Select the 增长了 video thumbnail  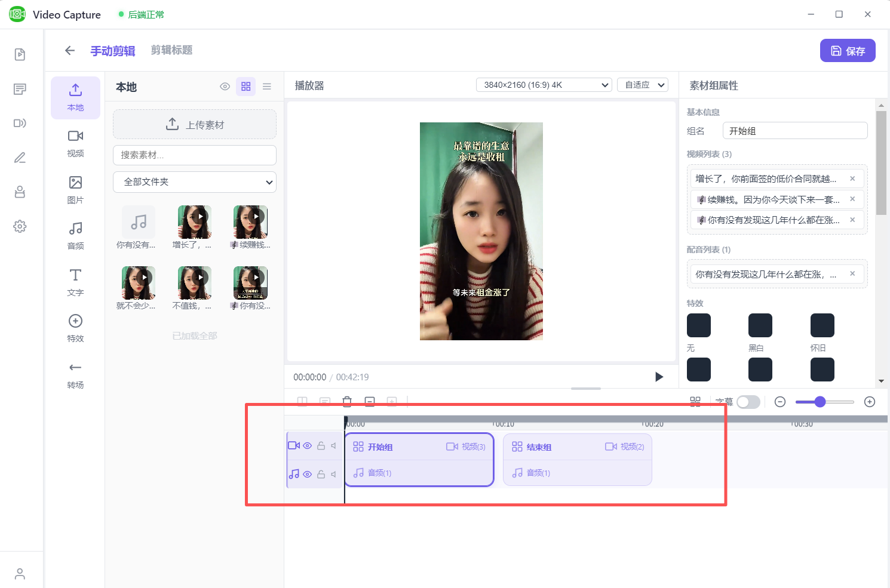point(195,222)
